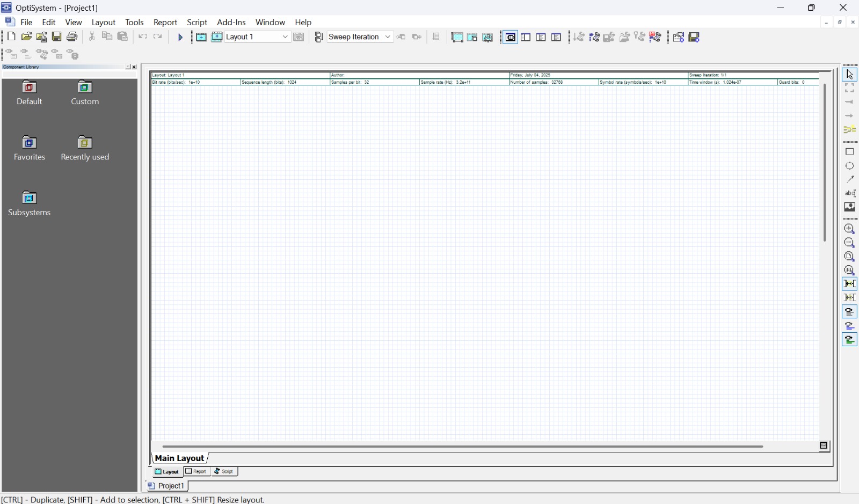
Task: Open the Tools menu
Action: coord(134,23)
